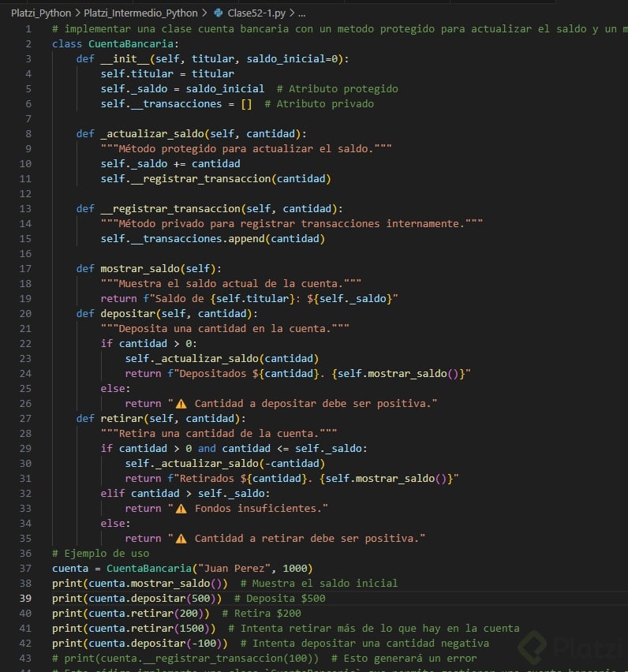Click __registrar_transaccion in its def line 13

pyautogui.click(x=170, y=209)
